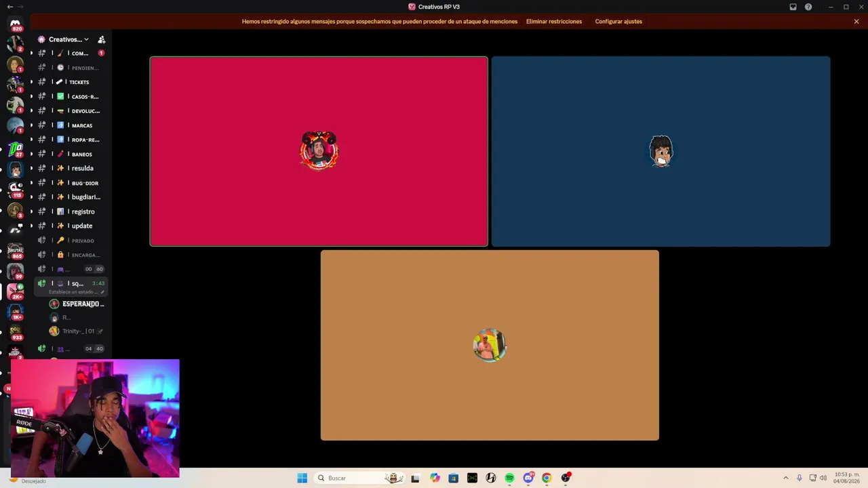Open Discord direct messages home icon
This screenshot has height=488, width=868.
tap(15, 24)
